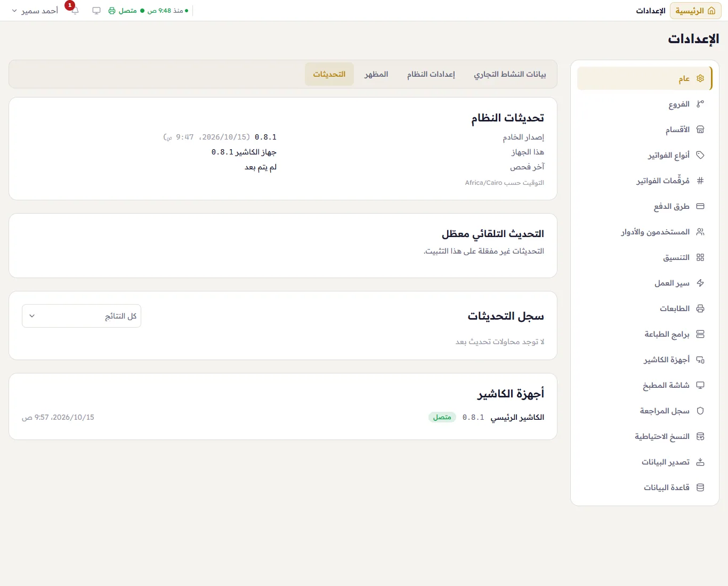Click the جهاز الكاشير 0.8.1 value
Screen dimensions: 728x586
click(x=244, y=152)
